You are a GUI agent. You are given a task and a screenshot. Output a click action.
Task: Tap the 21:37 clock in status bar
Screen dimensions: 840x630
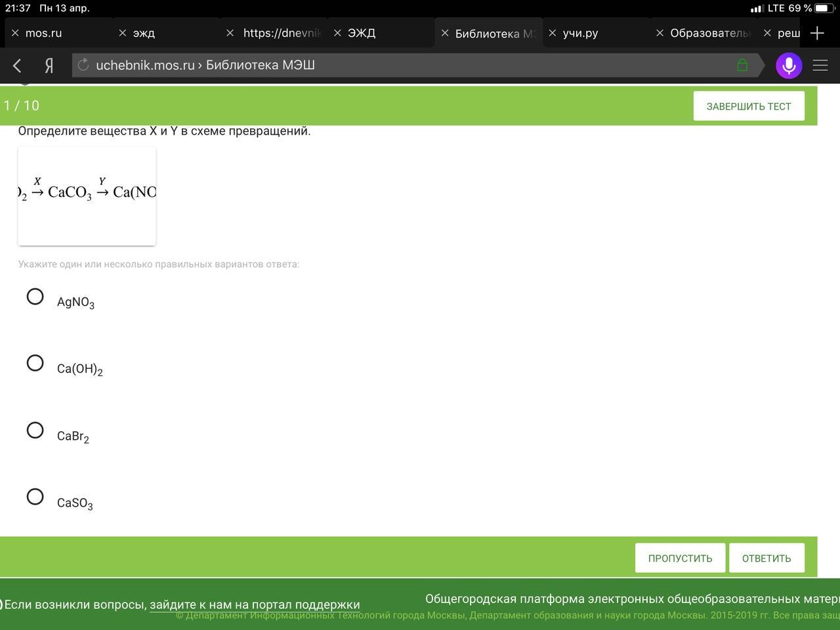pyautogui.click(x=18, y=8)
